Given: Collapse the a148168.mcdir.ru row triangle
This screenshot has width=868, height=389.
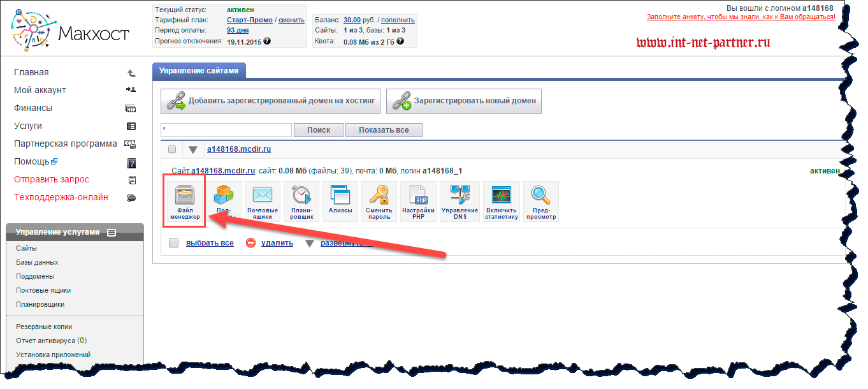Looking at the screenshot, I should click(193, 150).
